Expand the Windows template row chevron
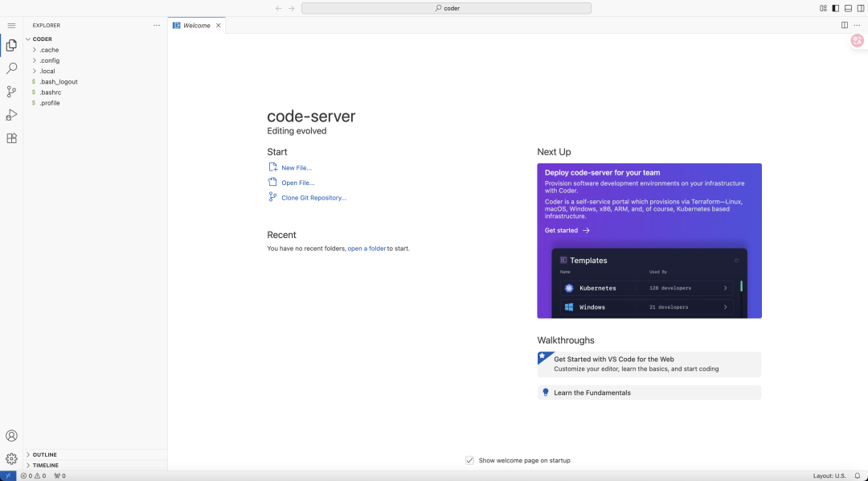Image resolution: width=868 pixels, height=481 pixels. (x=725, y=307)
